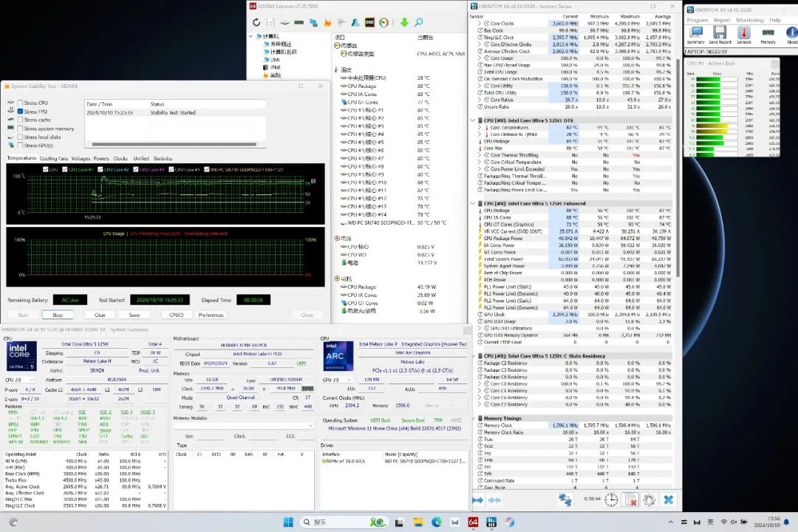Click the Intel Core Ultra 5 logo

coord(21,356)
